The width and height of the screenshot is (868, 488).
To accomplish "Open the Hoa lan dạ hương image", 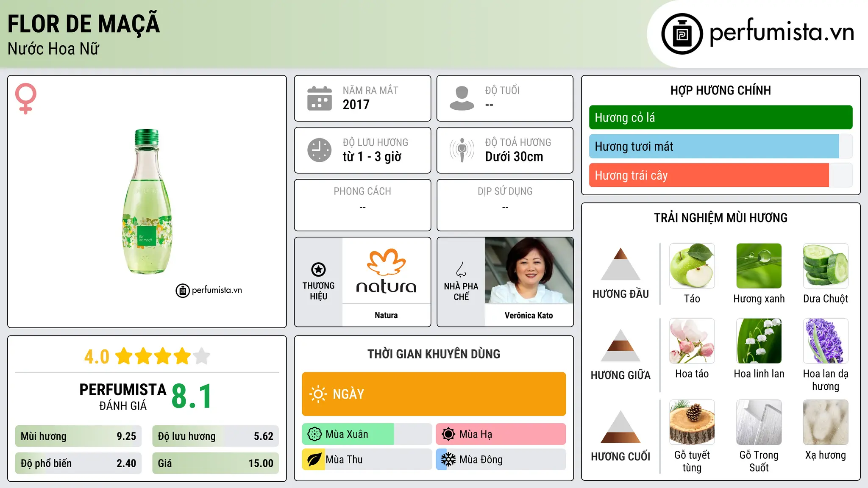I will pos(826,341).
